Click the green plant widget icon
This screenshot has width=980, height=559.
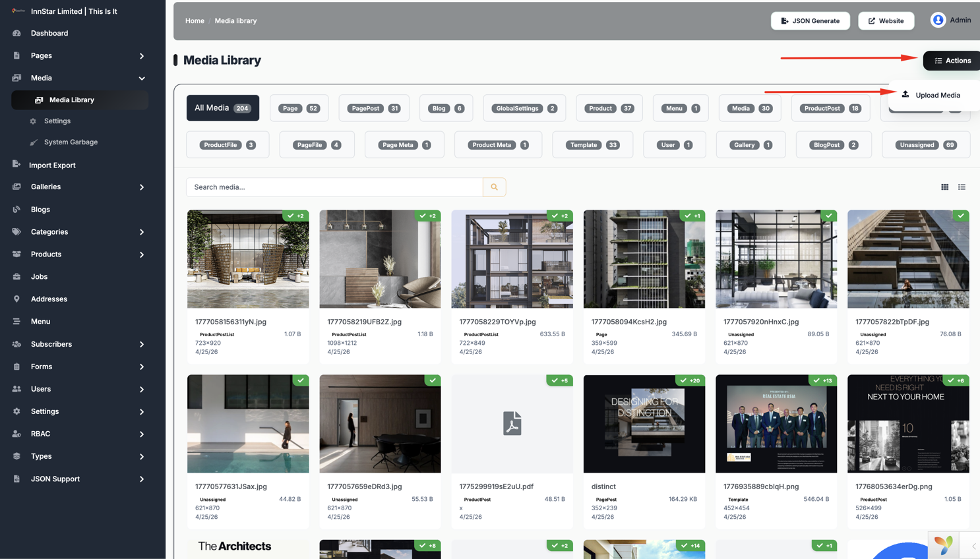point(944,544)
